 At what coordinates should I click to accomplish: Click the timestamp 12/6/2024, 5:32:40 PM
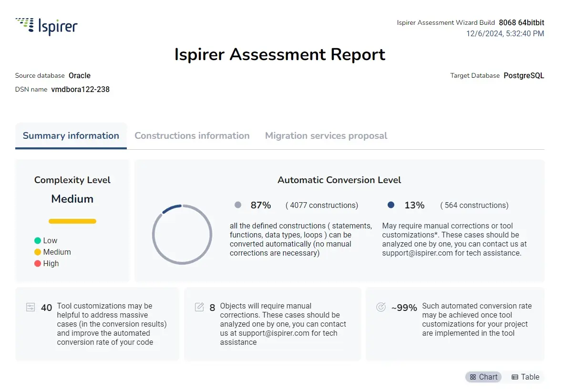(505, 34)
